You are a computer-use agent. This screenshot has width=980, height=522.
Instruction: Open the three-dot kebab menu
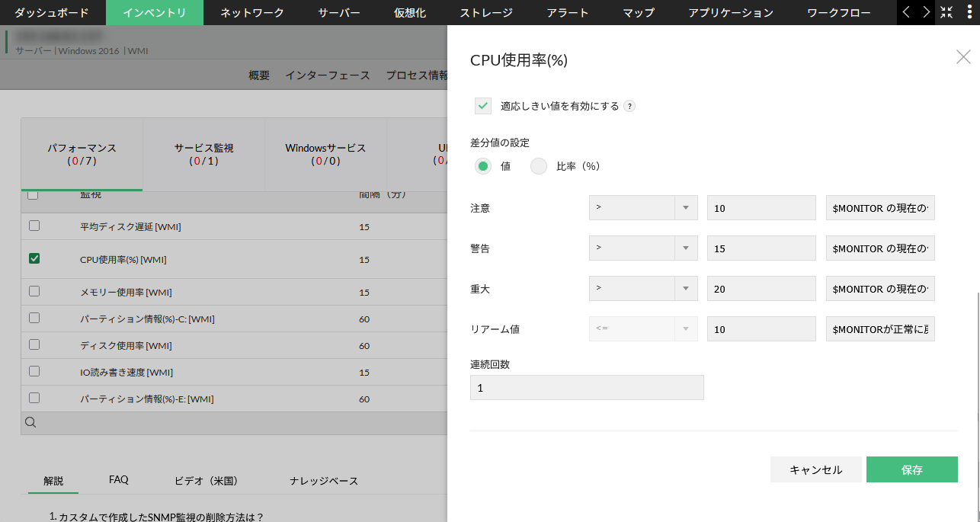[969, 12]
